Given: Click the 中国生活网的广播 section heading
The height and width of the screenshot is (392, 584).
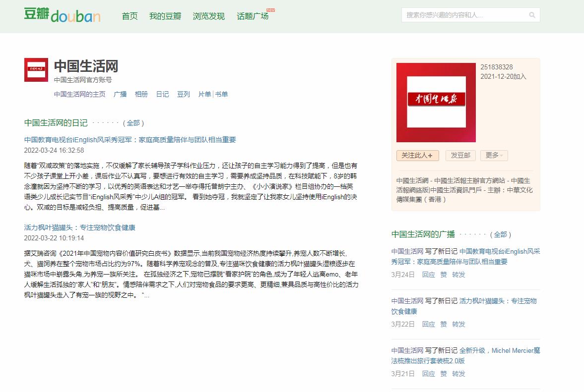Looking at the screenshot, I should point(423,234).
